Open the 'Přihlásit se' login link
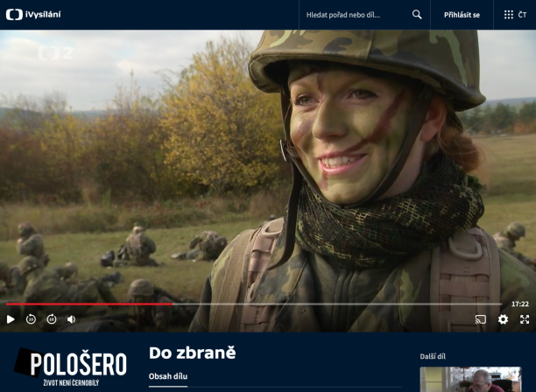Screen dimensions: 536x392 pos(462,15)
